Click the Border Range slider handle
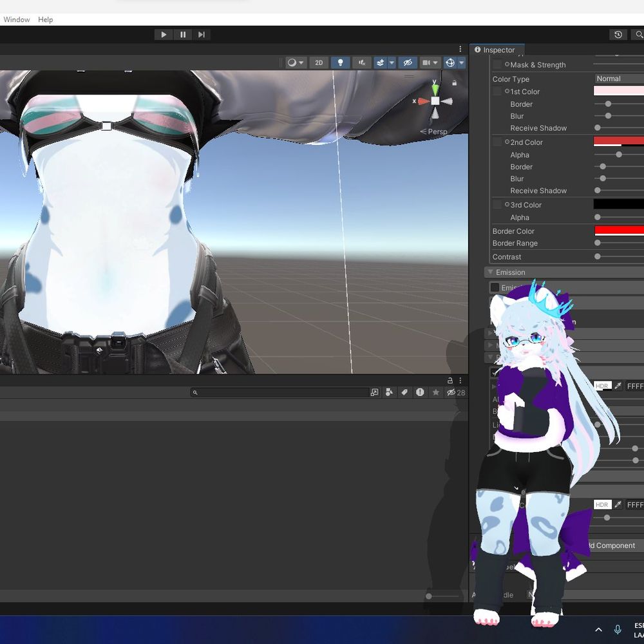Screen dimensions: 644x644 tap(598, 243)
